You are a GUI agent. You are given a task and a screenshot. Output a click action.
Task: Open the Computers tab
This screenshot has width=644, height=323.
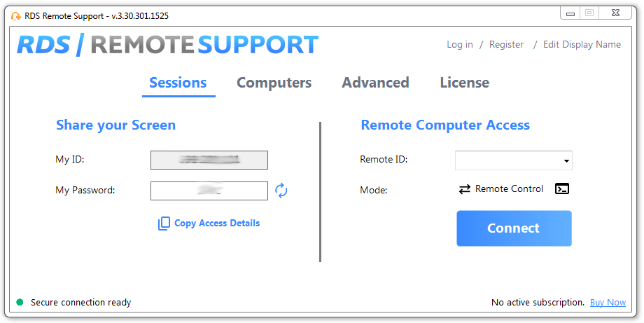274,83
